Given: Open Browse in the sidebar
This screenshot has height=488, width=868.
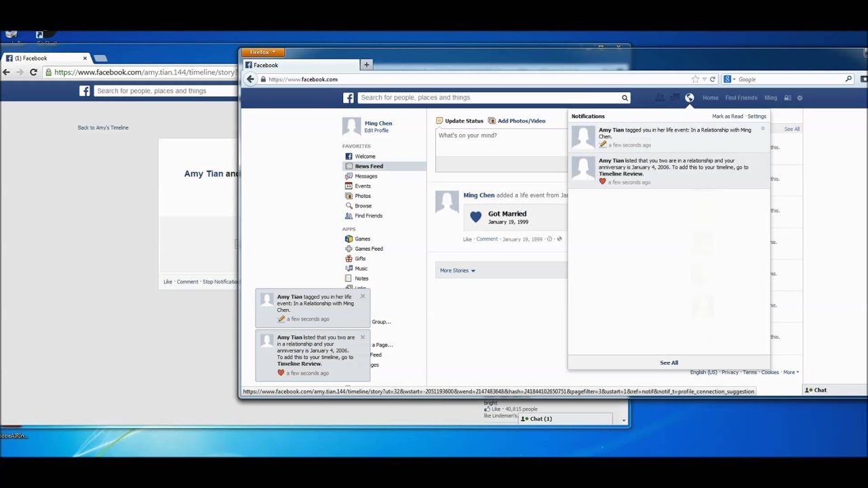Looking at the screenshot, I should [363, 205].
